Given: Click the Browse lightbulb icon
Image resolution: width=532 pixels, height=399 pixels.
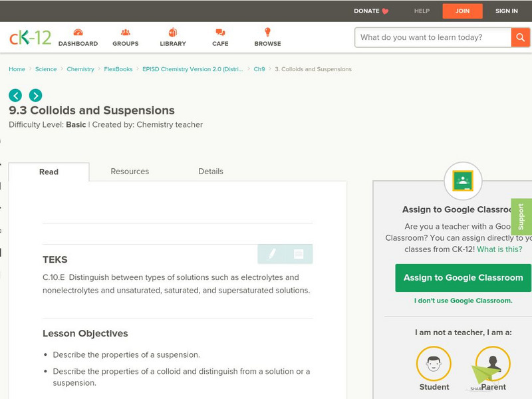Looking at the screenshot, I should 267,31.
